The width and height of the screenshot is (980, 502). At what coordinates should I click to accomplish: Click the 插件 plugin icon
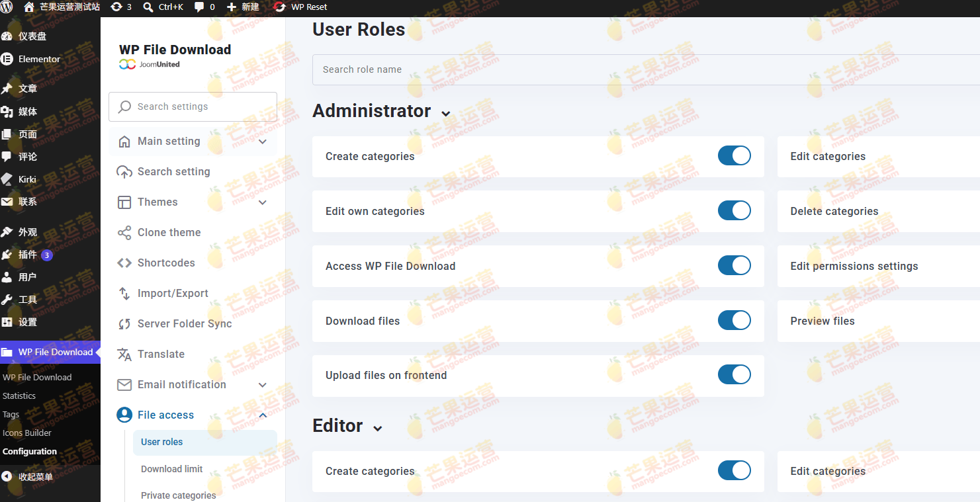[7, 255]
